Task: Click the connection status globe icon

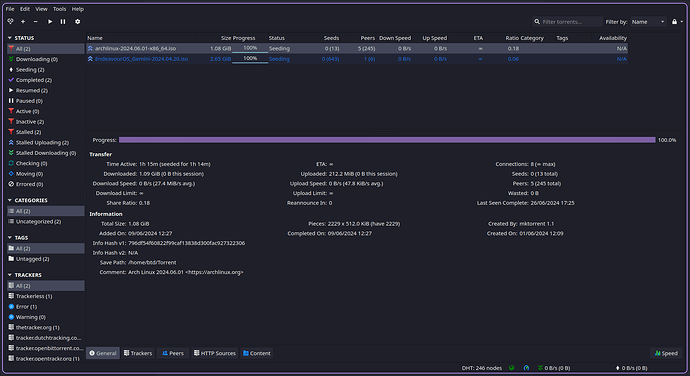Action: coord(511,368)
